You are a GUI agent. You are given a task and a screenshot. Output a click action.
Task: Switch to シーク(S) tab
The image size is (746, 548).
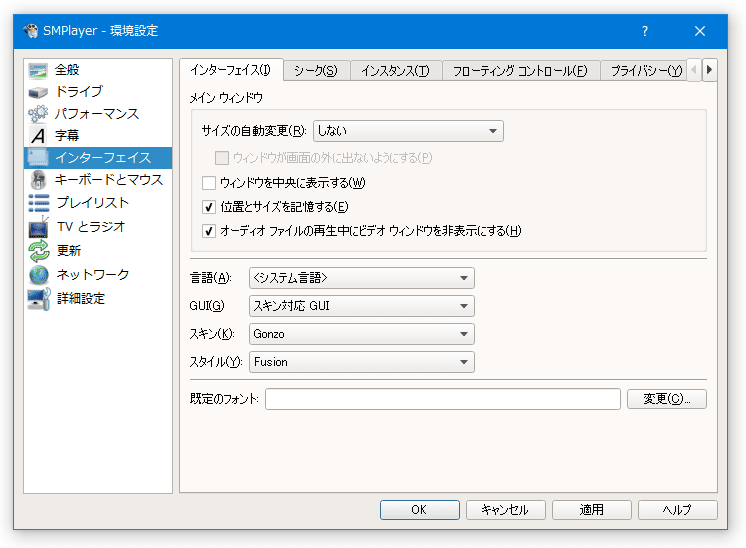[x=316, y=71]
